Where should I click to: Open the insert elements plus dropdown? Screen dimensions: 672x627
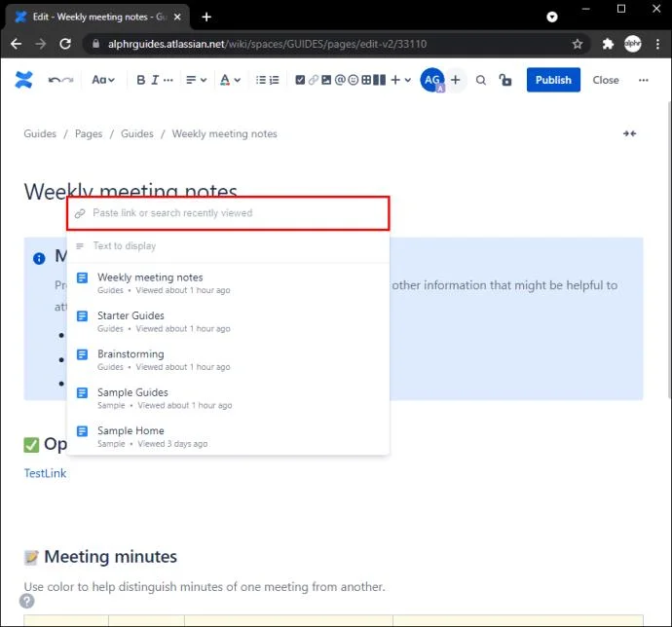pos(400,80)
